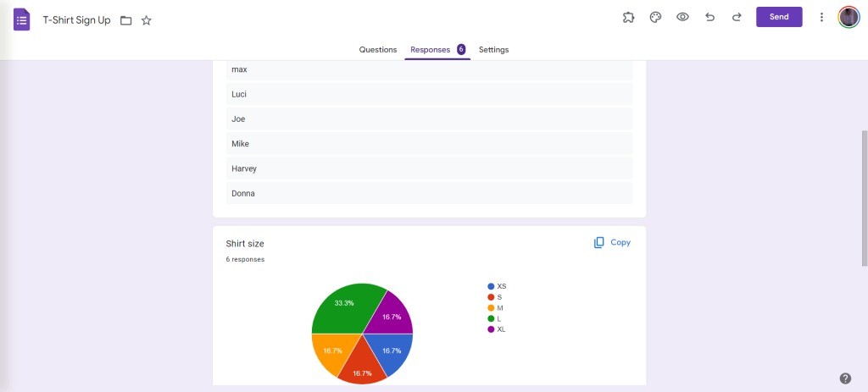Star the T-Shirt Sign Up form
The width and height of the screenshot is (868, 392).
146,20
